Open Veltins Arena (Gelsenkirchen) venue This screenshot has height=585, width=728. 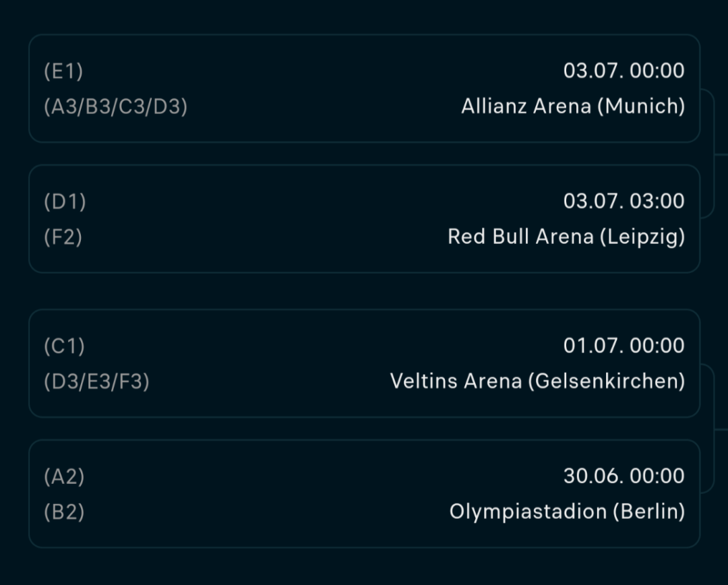click(538, 381)
